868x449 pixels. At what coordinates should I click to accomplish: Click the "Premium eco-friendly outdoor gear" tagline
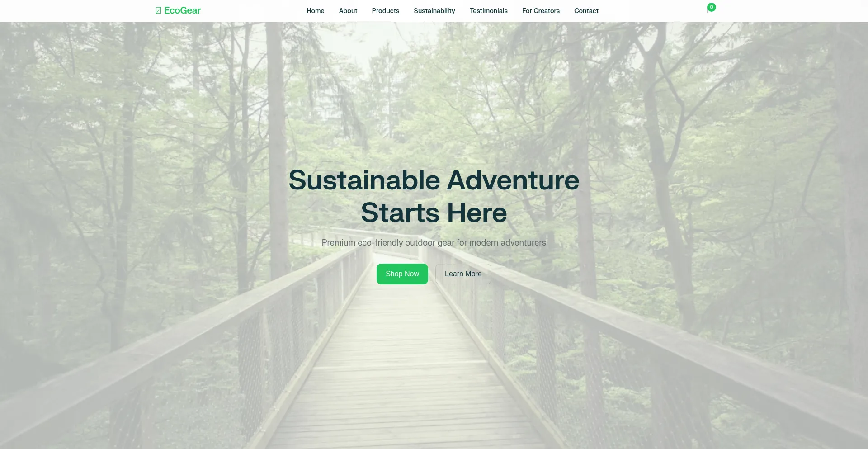pyautogui.click(x=434, y=243)
